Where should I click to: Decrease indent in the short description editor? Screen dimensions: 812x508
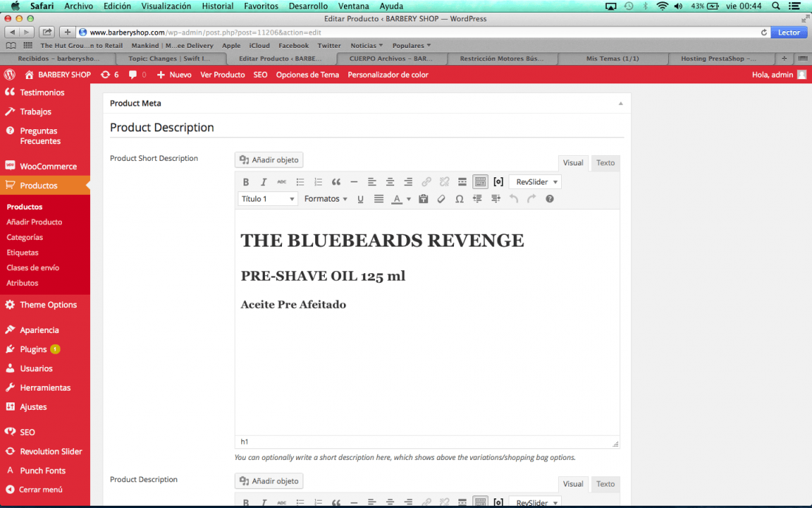coord(477,199)
